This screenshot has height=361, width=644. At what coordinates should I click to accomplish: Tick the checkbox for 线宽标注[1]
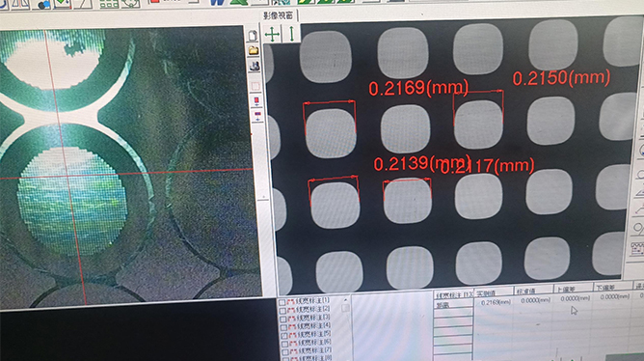click(x=282, y=302)
